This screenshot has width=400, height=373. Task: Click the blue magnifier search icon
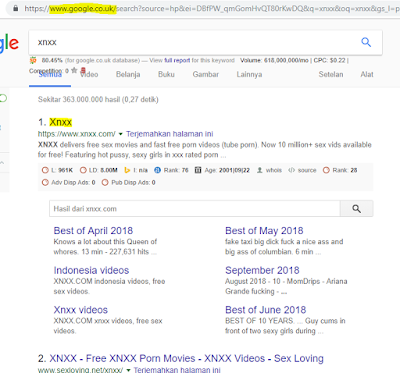366,42
